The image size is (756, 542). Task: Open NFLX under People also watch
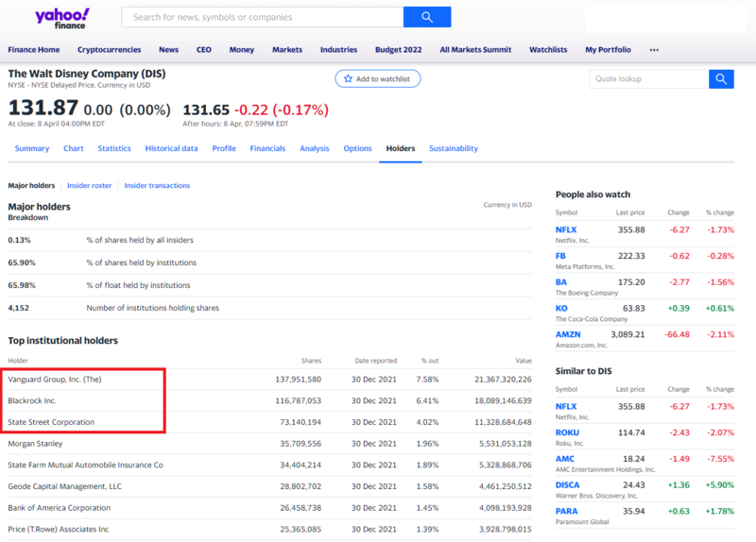(565, 229)
